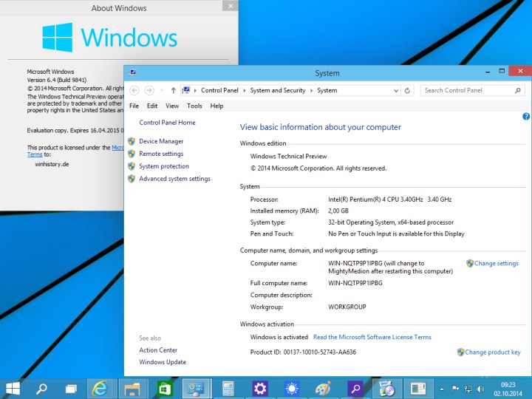Screen dimensions: 532x399
Task: Click the Forward arrow in System window
Action: pyautogui.click(x=149, y=90)
